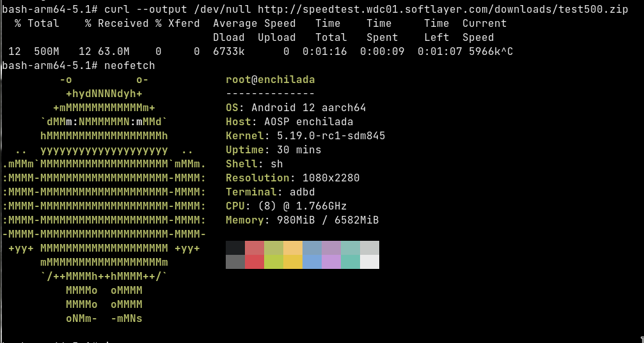Viewport: 644px width, 343px height.
Task: Click the 'OS: Android 12 aarch64' line
Action: click(x=295, y=108)
